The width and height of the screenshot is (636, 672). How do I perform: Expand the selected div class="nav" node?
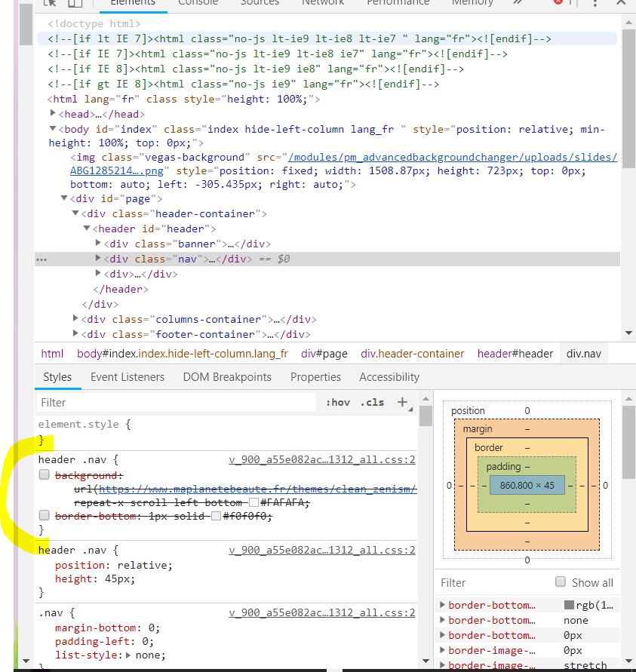[98, 258]
